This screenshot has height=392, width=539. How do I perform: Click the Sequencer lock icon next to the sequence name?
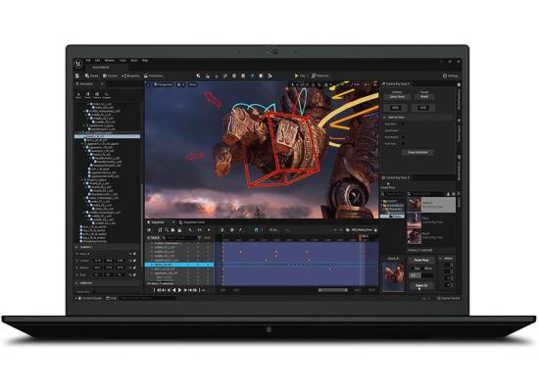click(x=375, y=229)
